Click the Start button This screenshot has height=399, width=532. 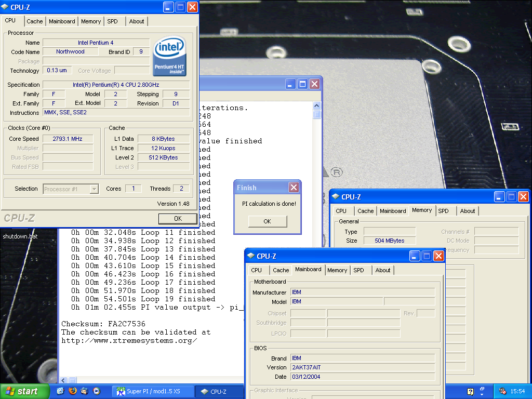pyautogui.click(x=24, y=391)
